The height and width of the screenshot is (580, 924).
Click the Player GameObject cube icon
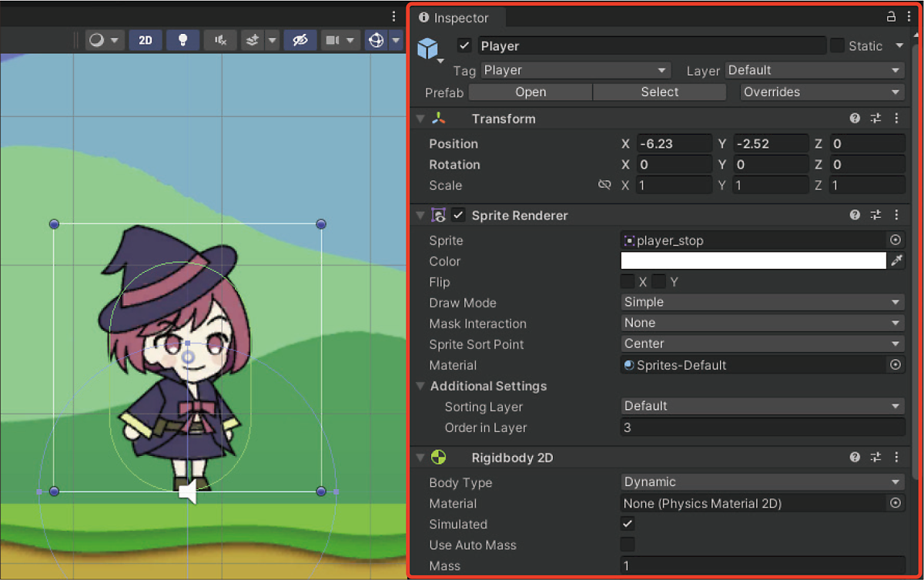(x=427, y=49)
